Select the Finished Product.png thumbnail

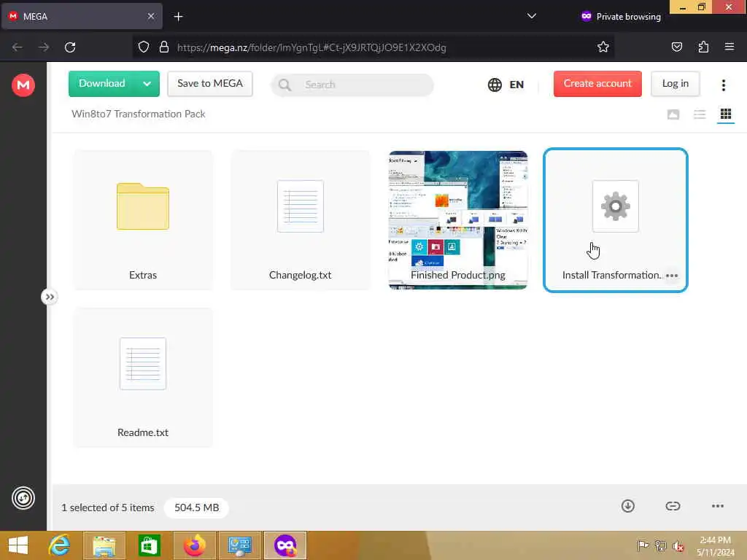point(458,219)
